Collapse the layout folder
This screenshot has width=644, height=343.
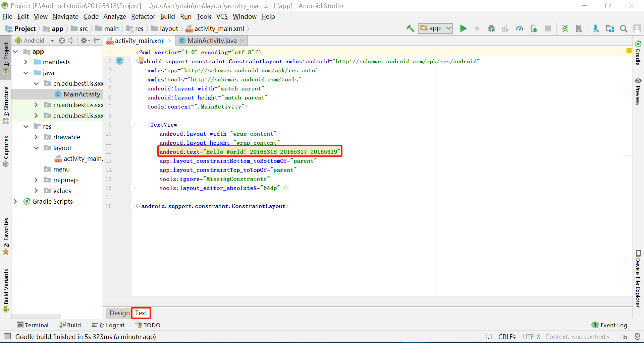click(36, 148)
